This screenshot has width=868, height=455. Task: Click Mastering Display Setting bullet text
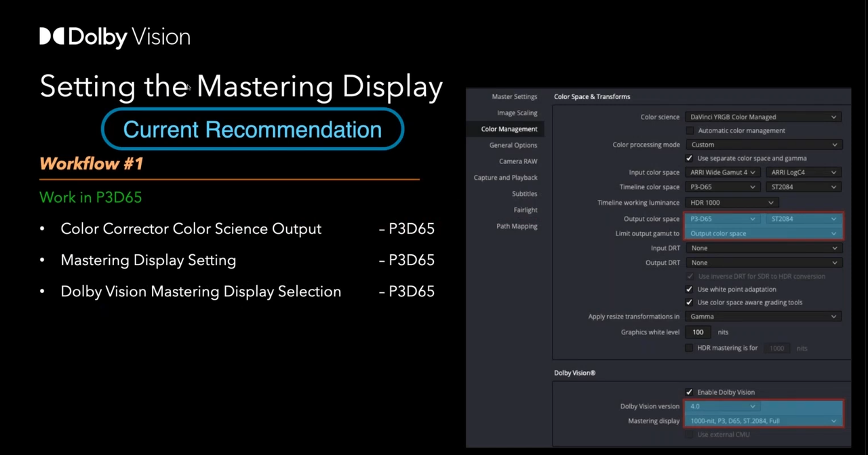pyautogui.click(x=148, y=260)
